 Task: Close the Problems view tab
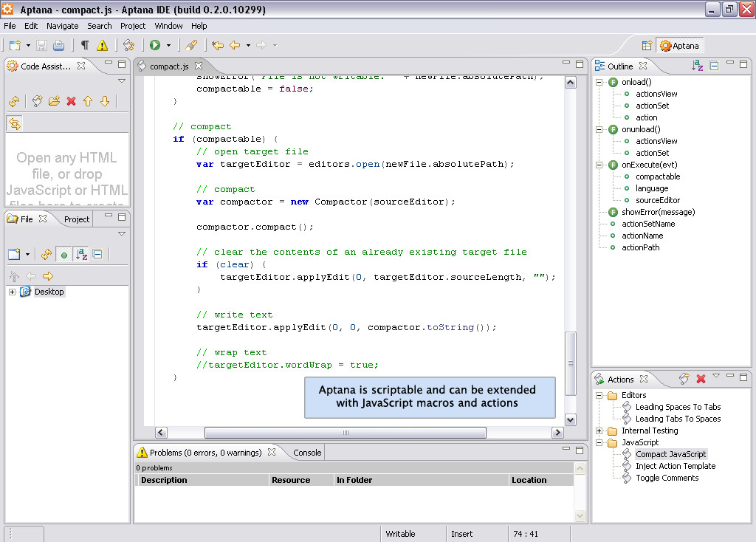pyautogui.click(x=272, y=453)
